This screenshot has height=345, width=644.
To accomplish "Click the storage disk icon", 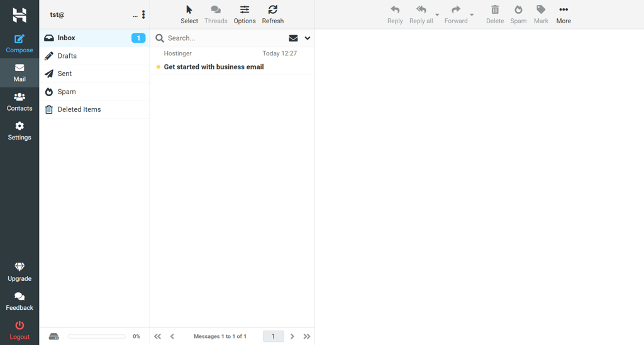I will (54, 336).
